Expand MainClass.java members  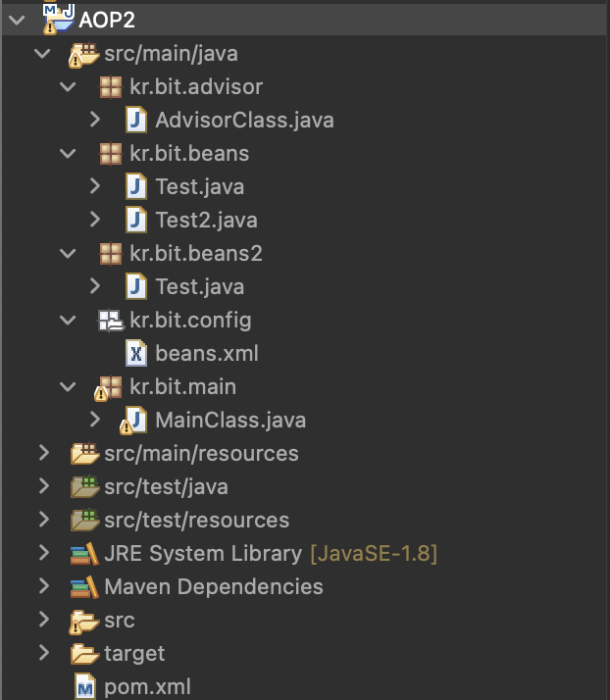pyautogui.click(x=94, y=420)
